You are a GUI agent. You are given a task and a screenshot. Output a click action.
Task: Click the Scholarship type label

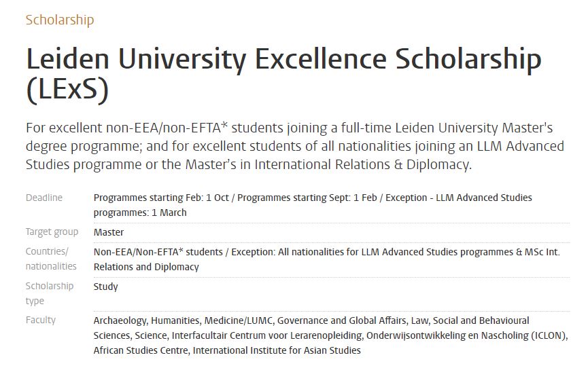50,293
